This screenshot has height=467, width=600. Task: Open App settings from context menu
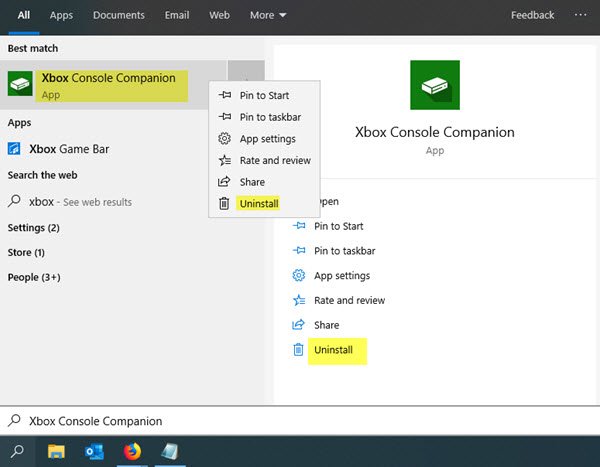click(264, 139)
